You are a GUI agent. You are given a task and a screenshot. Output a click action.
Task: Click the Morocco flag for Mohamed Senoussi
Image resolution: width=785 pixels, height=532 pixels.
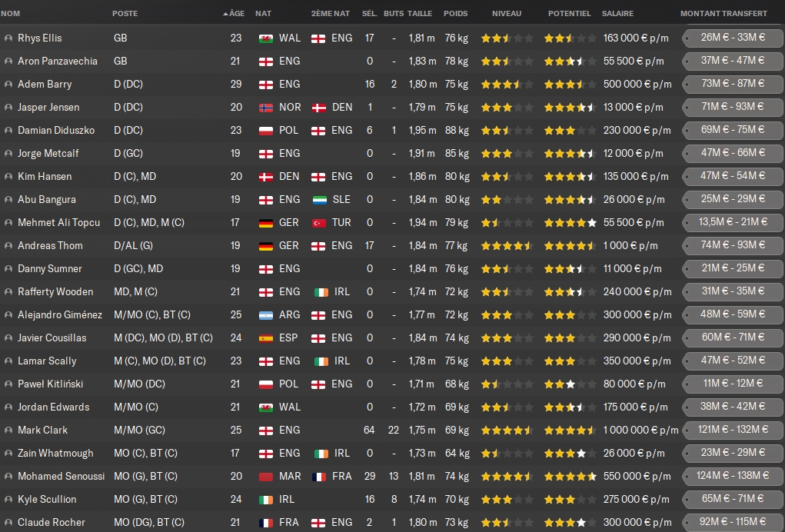[x=267, y=476]
